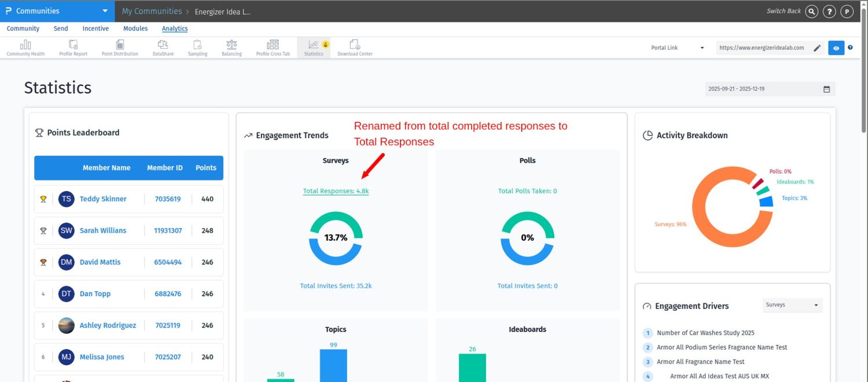Screen dimensions: 868x382
Task: Expand the Communities dropdown
Action: 105,11
